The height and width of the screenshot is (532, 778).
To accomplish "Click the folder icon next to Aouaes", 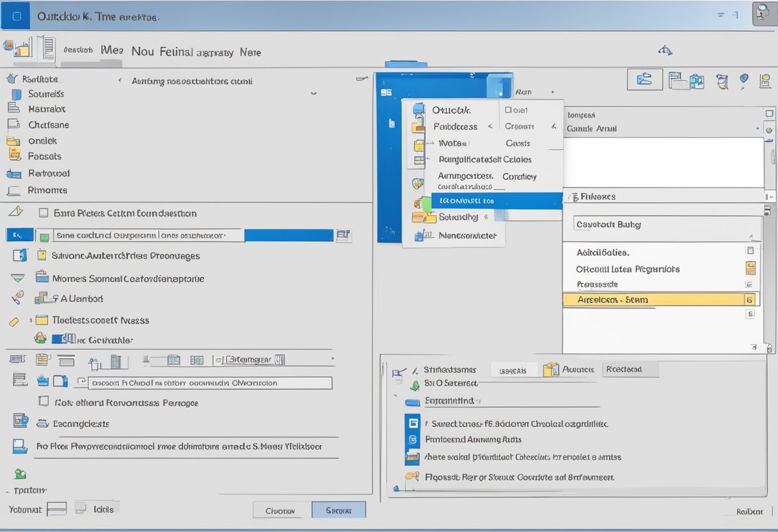I will (x=550, y=369).
